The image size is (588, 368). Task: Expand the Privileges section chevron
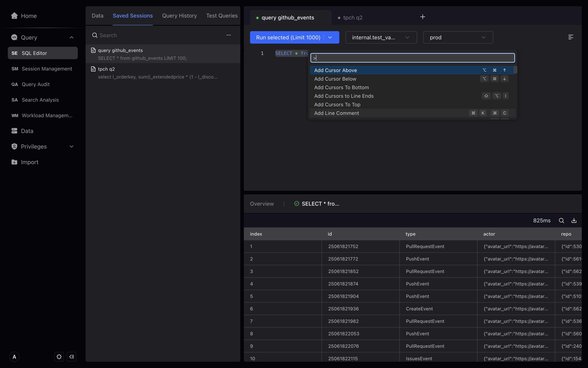[71, 146]
